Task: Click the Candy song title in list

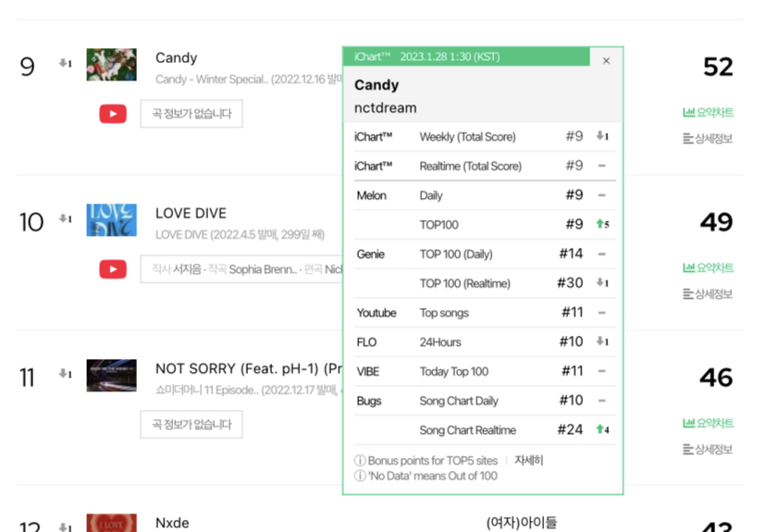Action: coord(177,57)
